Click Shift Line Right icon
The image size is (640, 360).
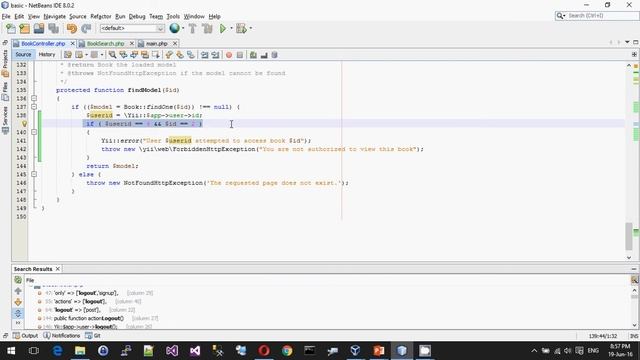point(215,55)
